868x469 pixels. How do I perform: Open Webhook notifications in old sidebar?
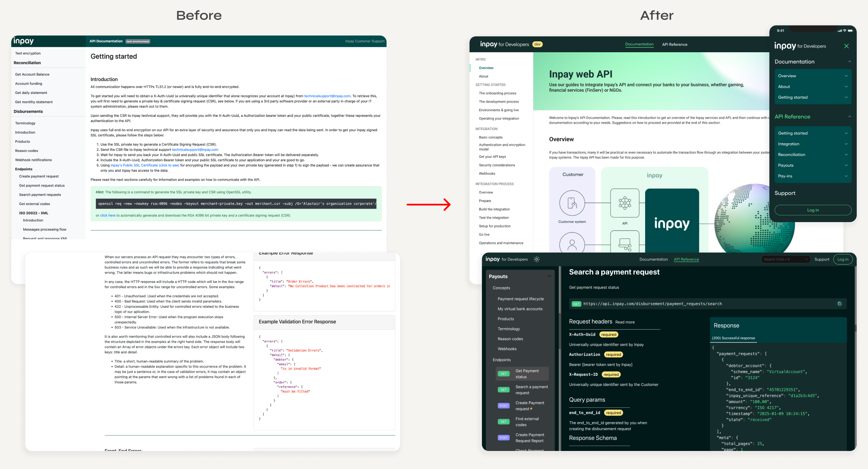pyautogui.click(x=33, y=160)
